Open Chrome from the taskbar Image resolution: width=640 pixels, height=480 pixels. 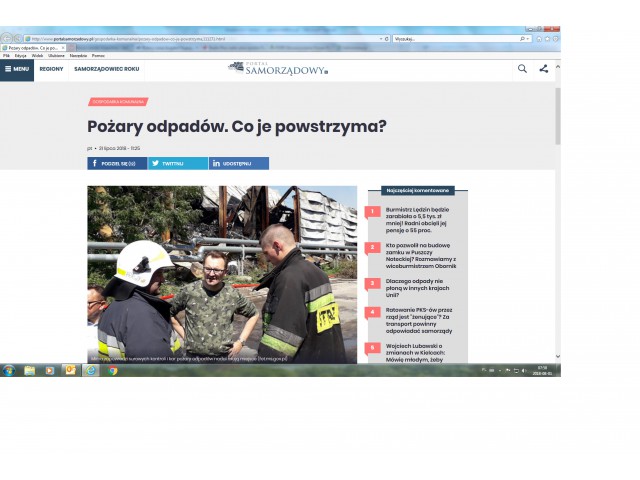112,370
